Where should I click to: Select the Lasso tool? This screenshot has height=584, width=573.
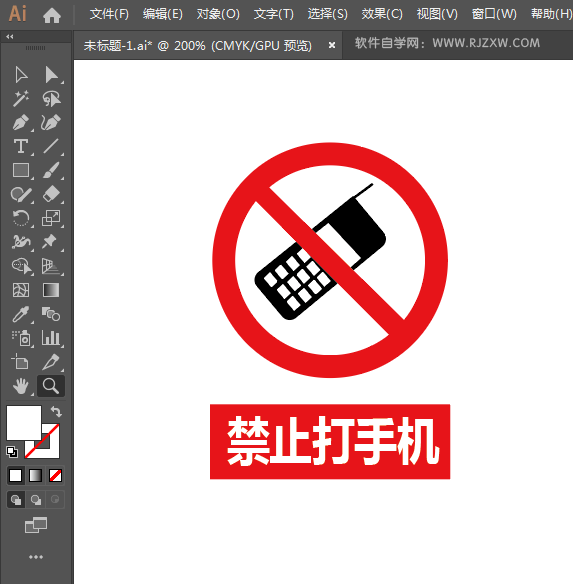[x=51, y=98]
